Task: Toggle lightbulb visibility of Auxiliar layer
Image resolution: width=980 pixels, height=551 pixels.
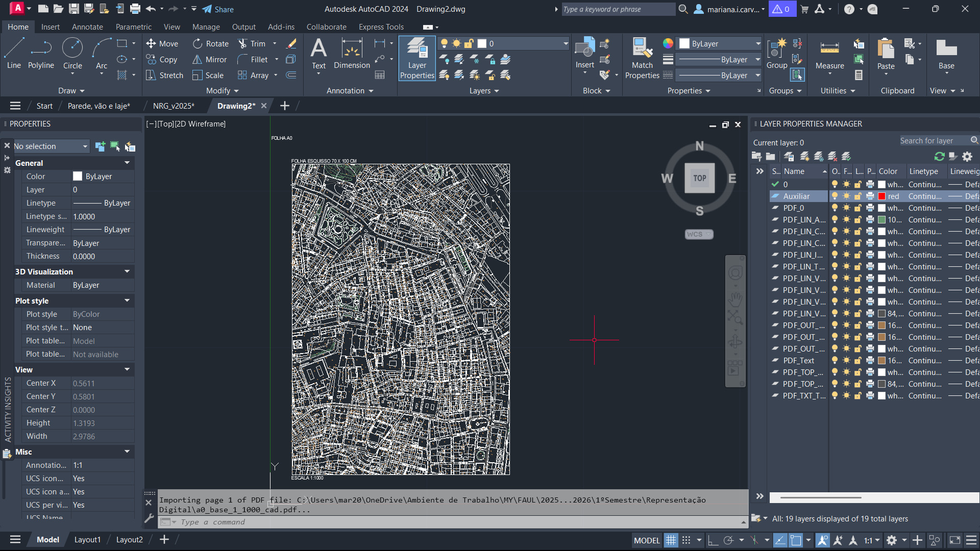Action: click(835, 196)
